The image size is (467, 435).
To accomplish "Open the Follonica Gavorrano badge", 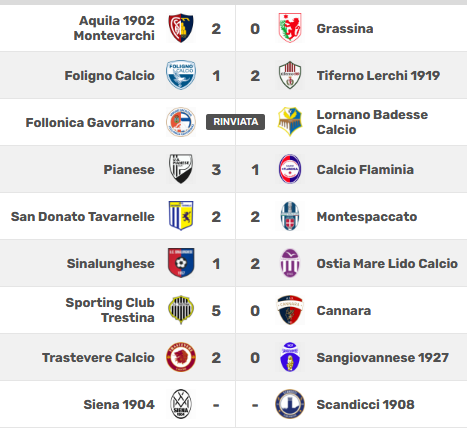I will pyautogui.click(x=181, y=122).
